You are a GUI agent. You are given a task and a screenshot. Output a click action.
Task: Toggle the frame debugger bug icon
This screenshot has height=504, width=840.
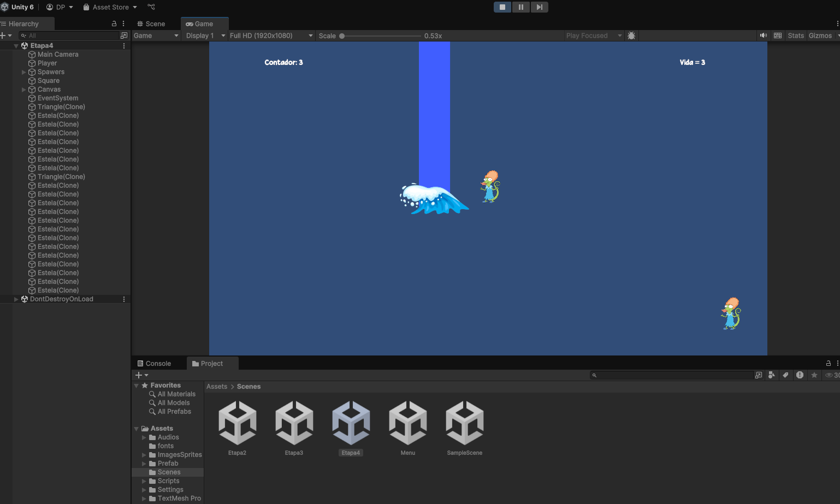pyautogui.click(x=631, y=35)
